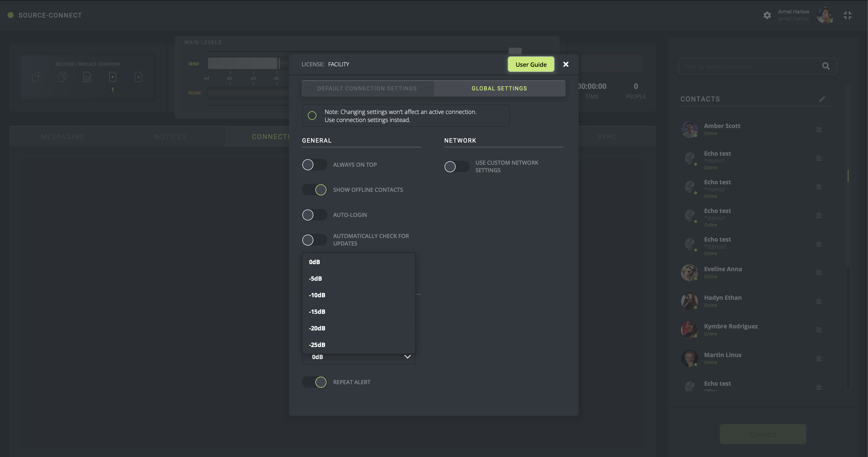Select -10dB from the dropdown list

317,295
